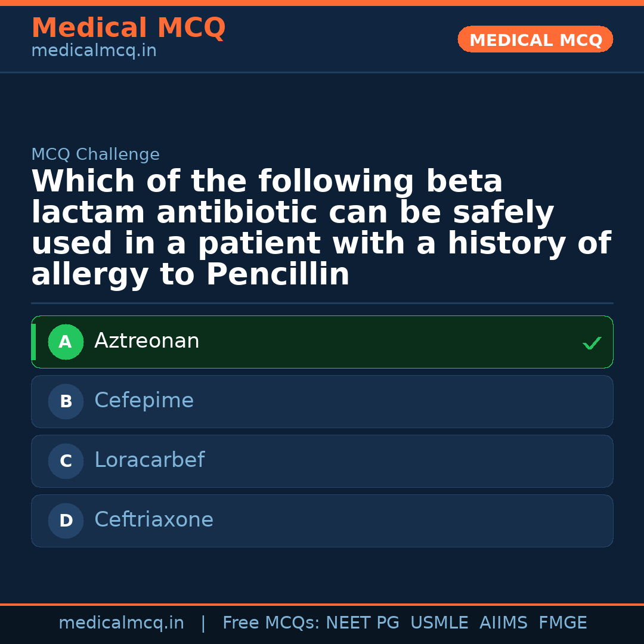The height and width of the screenshot is (644, 644).
Task: Click the orange MEDICAL MCQ badge
Action: pyautogui.click(x=535, y=40)
